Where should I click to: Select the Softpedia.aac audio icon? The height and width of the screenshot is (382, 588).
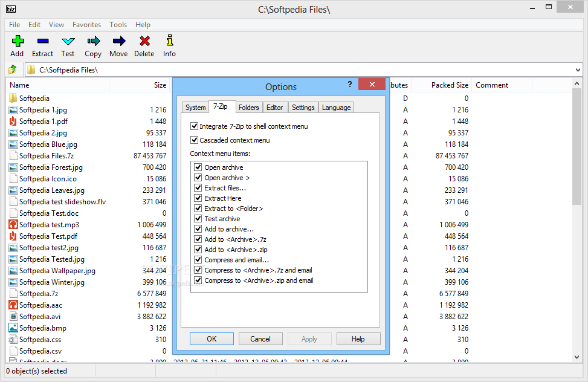click(x=13, y=305)
